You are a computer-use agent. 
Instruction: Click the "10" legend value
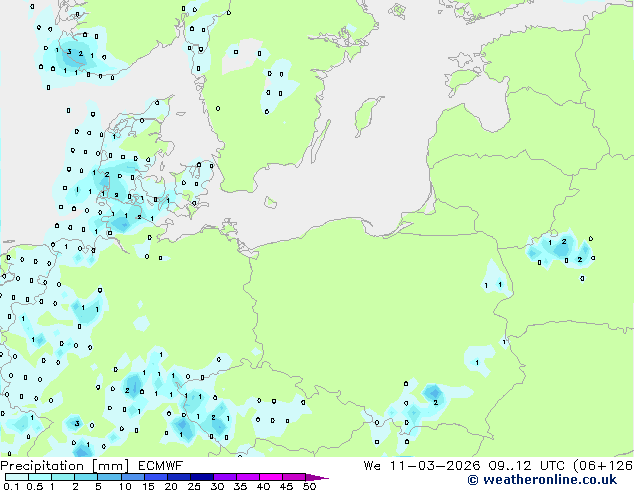pyautogui.click(x=125, y=486)
